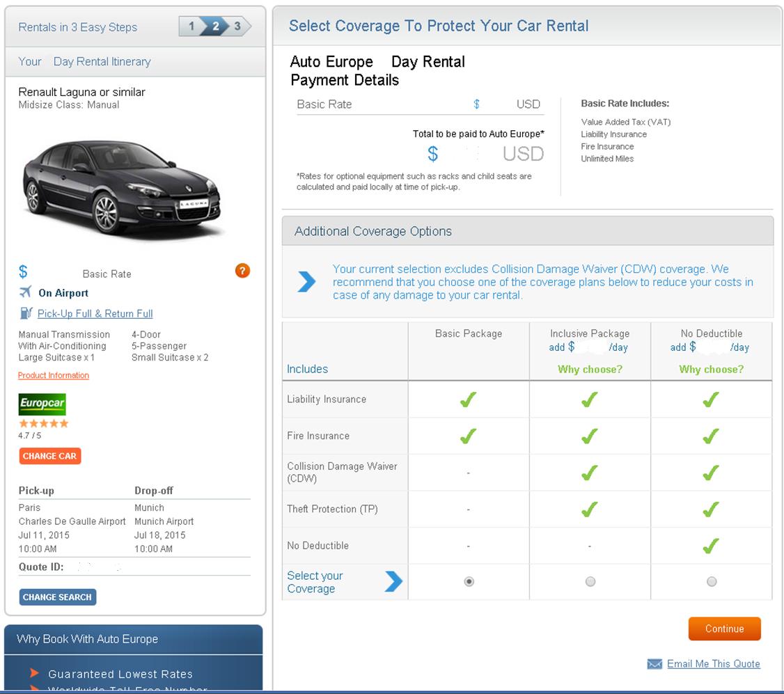Expand Why choose under Inclusive Package
The height and width of the screenshot is (694, 784).
pyautogui.click(x=590, y=369)
